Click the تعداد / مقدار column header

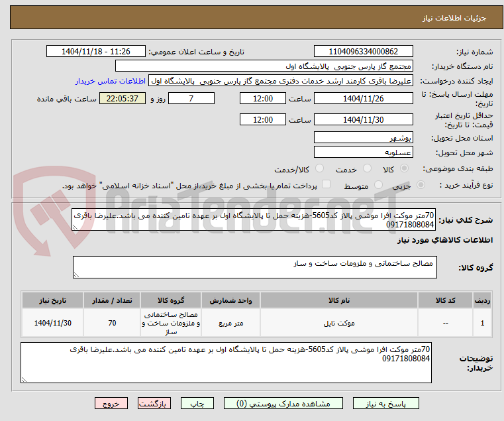tap(112, 300)
